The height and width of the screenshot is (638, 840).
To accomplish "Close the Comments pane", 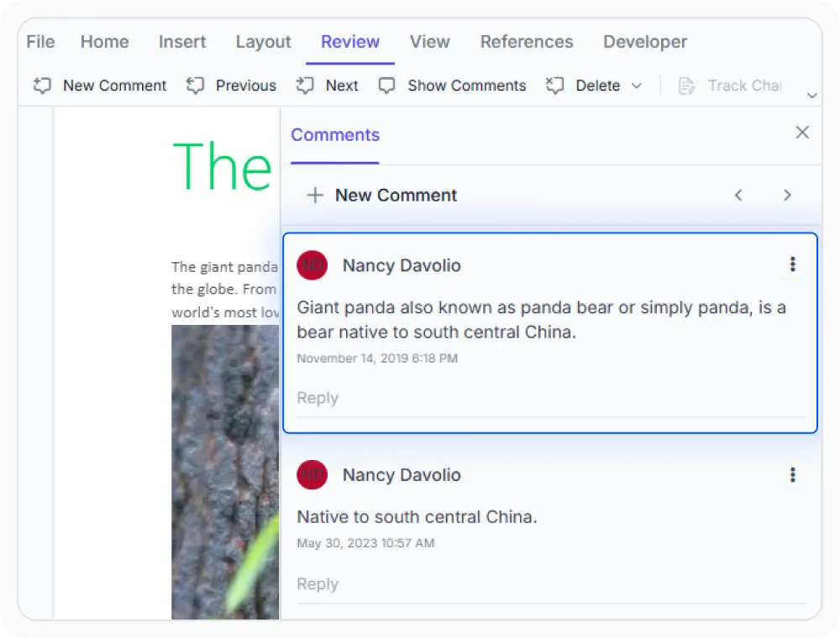I will click(802, 132).
